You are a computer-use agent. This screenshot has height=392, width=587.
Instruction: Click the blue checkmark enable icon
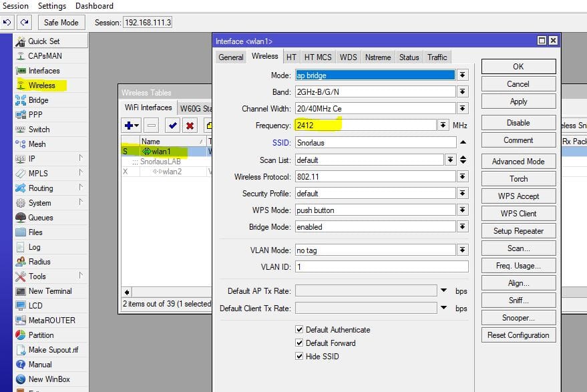pos(173,125)
